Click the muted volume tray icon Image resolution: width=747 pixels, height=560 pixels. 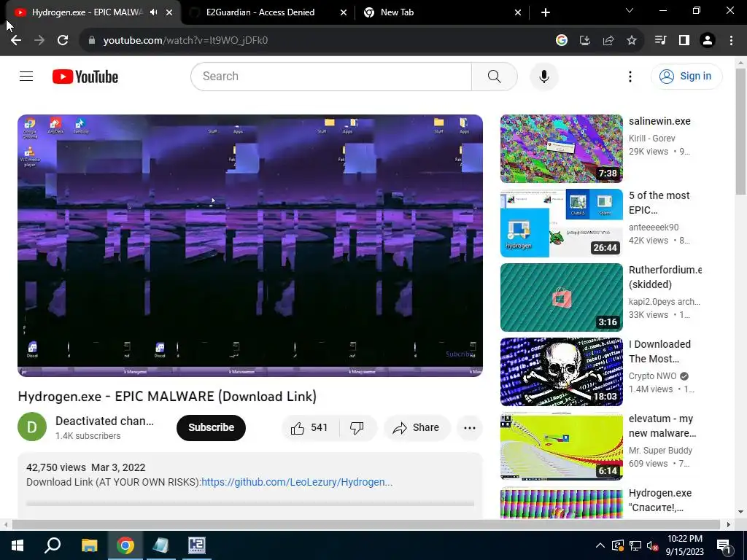pyautogui.click(x=653, y=545)
